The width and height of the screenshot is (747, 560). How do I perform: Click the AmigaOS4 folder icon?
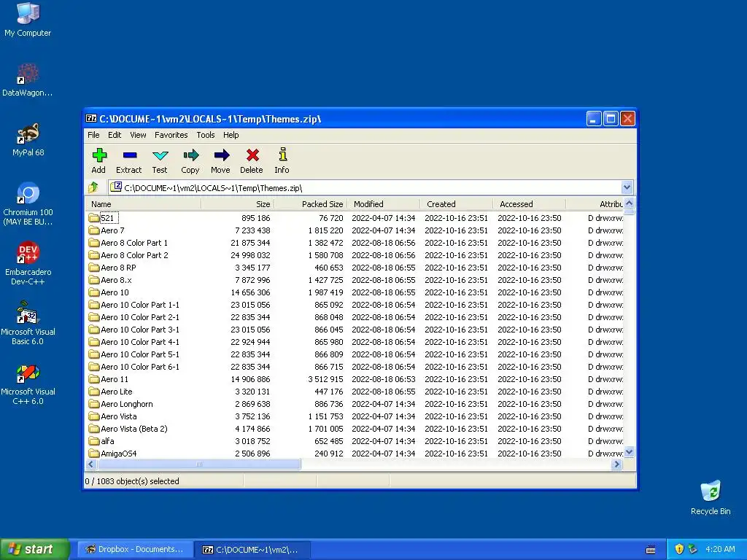tap(94, 454)
